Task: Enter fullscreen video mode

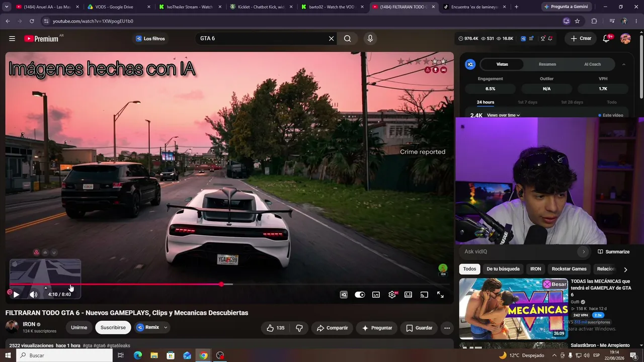Action: 440,295
